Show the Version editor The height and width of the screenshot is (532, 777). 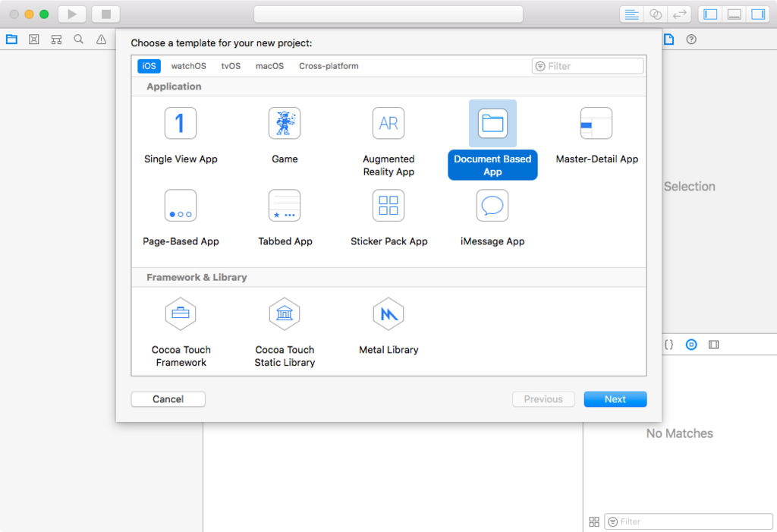click(x=679, y=14)
